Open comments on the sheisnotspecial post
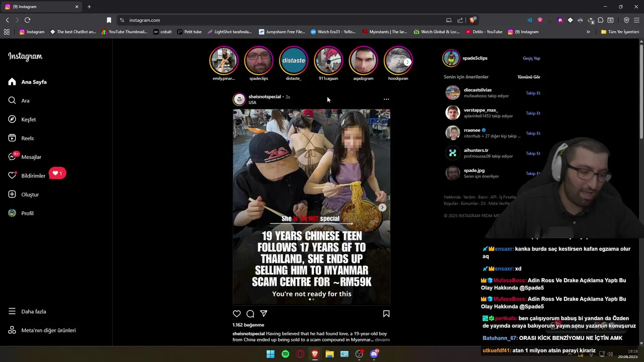The image size is (644, 362). 250,314
